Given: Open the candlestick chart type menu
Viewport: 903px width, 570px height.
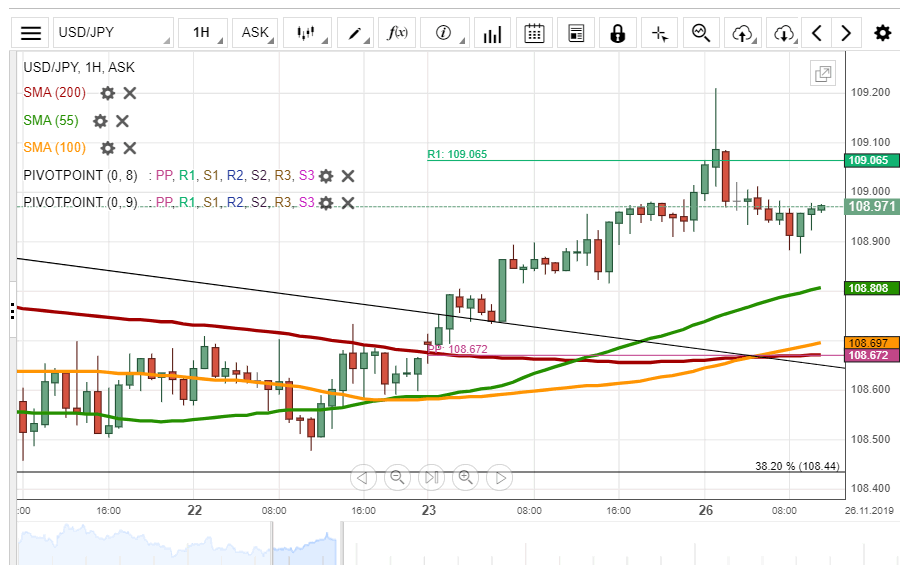Looking at the screenshot, I should (307, 33).
